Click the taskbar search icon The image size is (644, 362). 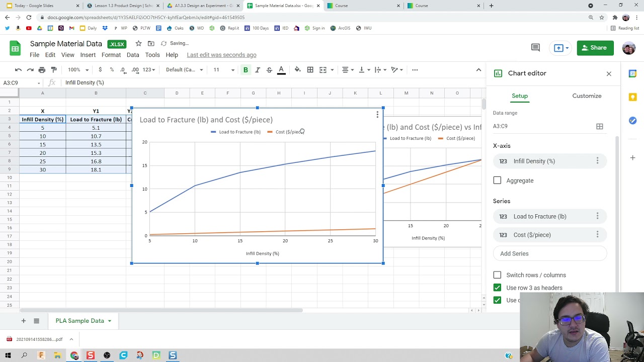(x=24, y=355)
